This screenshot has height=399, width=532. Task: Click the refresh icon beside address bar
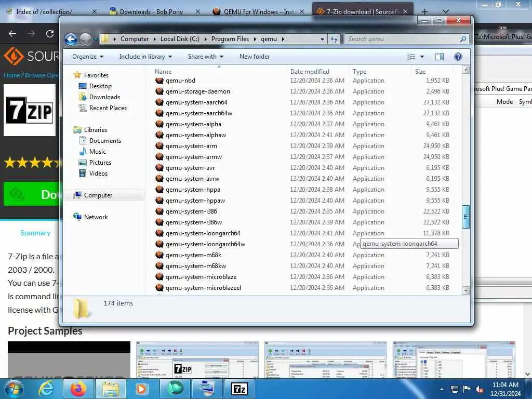point(334,39)
